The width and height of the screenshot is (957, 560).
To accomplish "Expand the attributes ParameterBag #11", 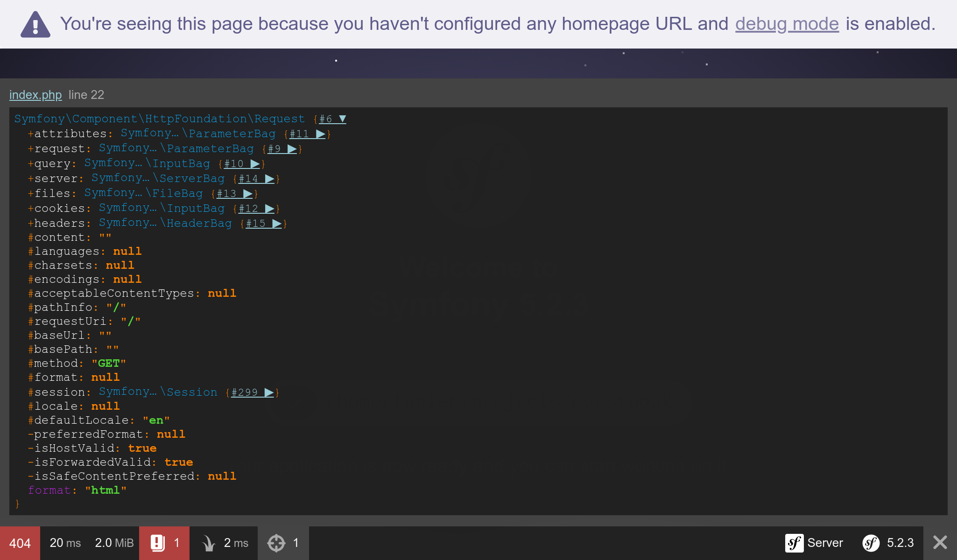I will [308, 134].
